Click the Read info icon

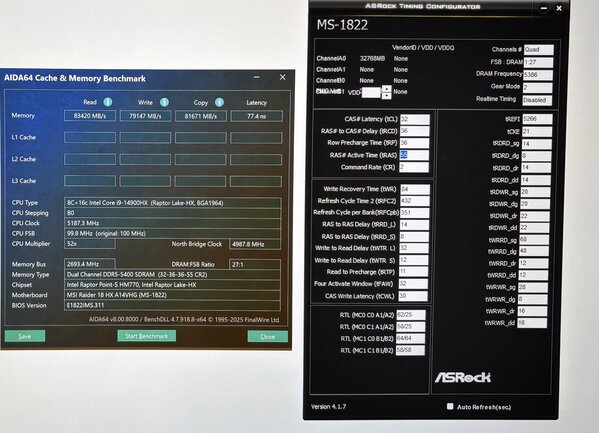pyautogui.click(x=108, y=102)
